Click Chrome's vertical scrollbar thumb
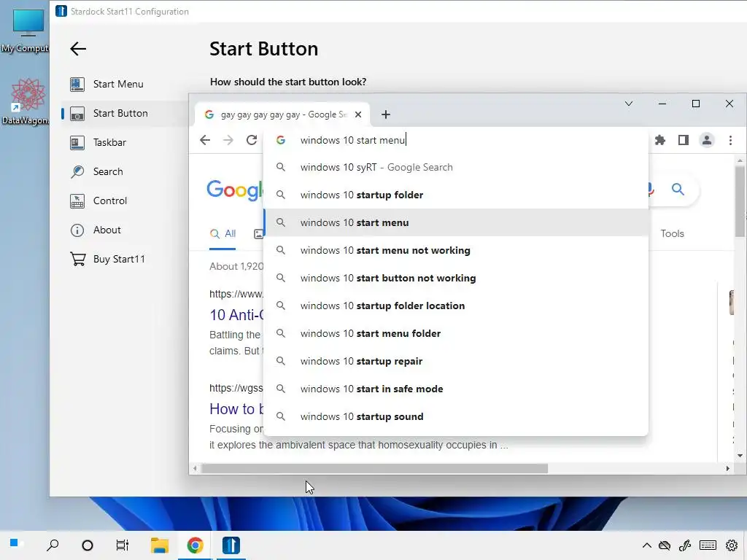 click(x=740, y=201)
